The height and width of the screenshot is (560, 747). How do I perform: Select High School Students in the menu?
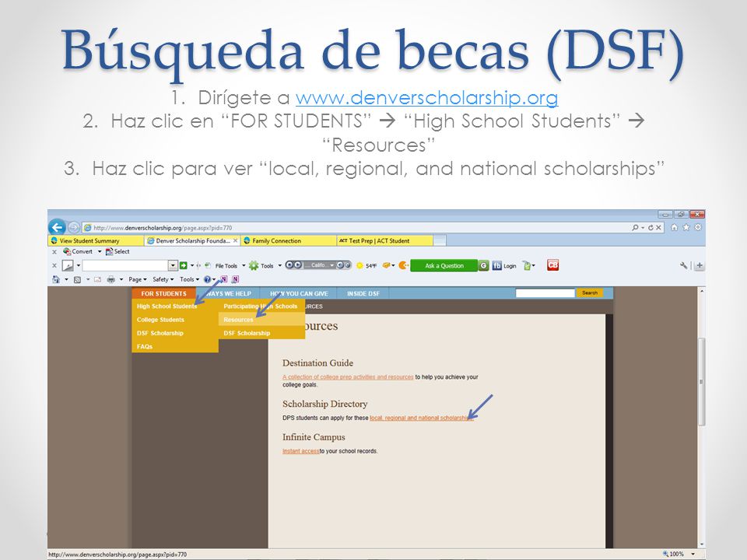[x=167, y=306]
